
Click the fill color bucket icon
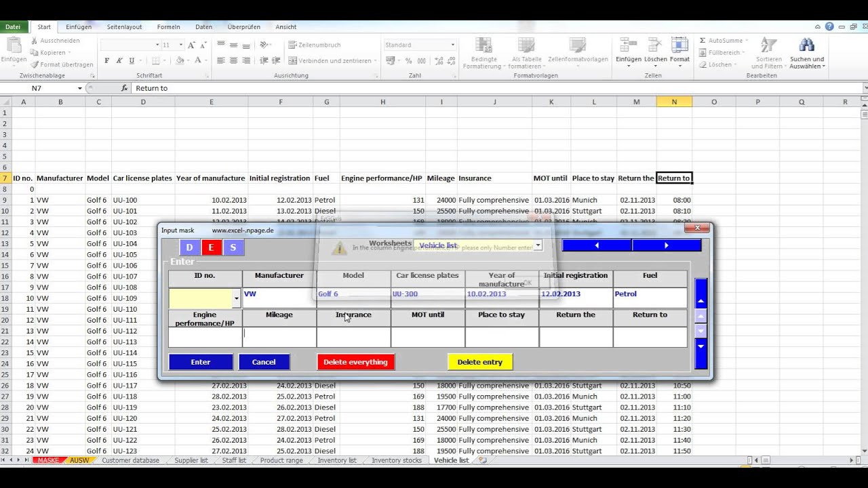pyautogui.click(x=180, y=60)
